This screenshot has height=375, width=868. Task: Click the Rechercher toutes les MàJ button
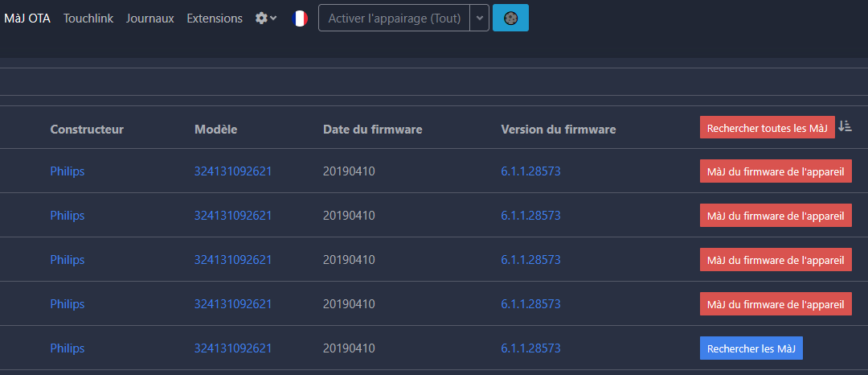click(768, 127)
